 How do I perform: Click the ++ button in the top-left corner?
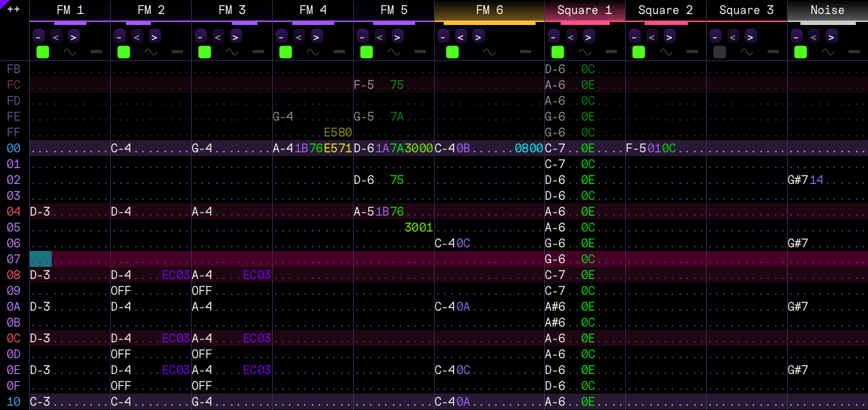[x=13, y=10]
